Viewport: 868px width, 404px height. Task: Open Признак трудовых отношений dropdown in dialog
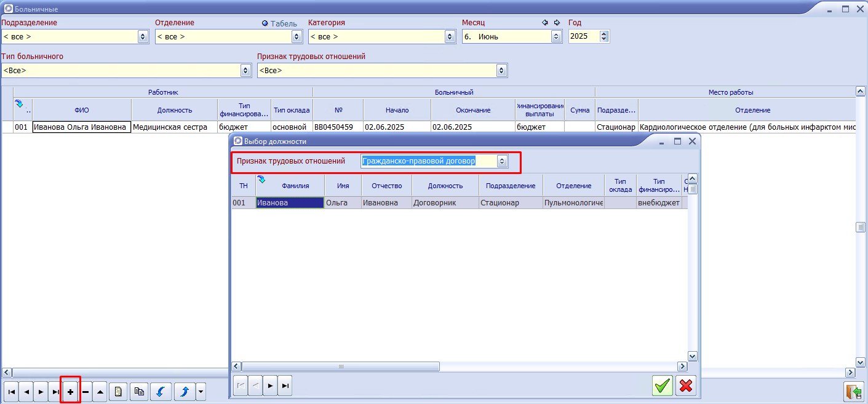[x=502, y=161]
